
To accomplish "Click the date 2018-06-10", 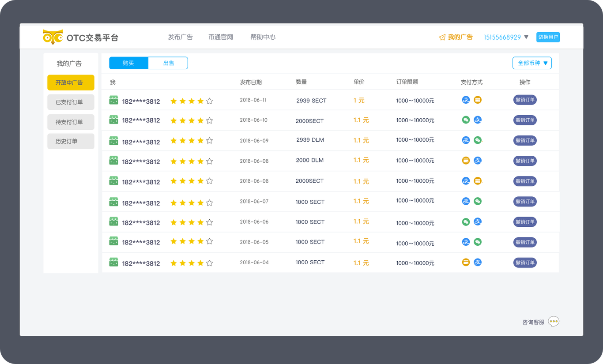I will tap(253, 120).
